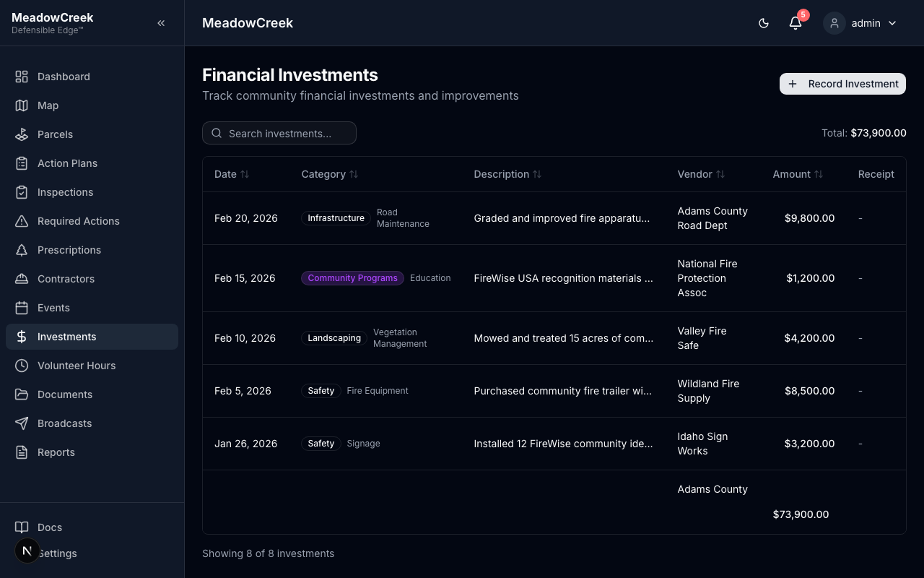
Task: Click the Dashboard grid icon in sidebar
Action: click(22, 77)
